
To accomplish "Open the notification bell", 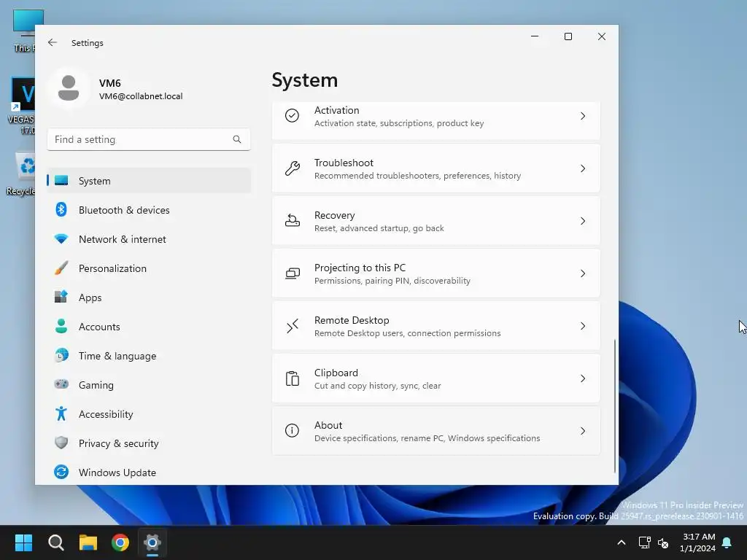I will coord(727,542).
